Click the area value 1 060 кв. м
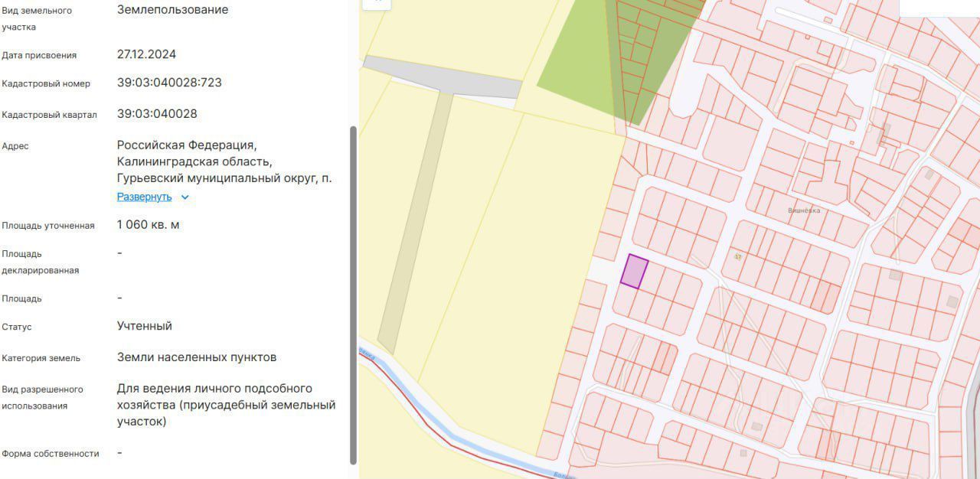The height and width of the screenshot is (479, 980). [x=149, y=225]
